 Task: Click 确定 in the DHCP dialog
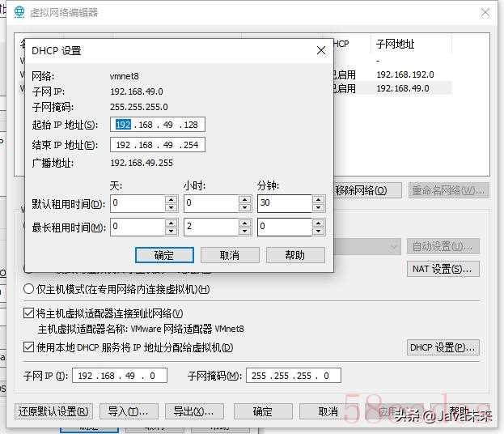click(163, 255)
